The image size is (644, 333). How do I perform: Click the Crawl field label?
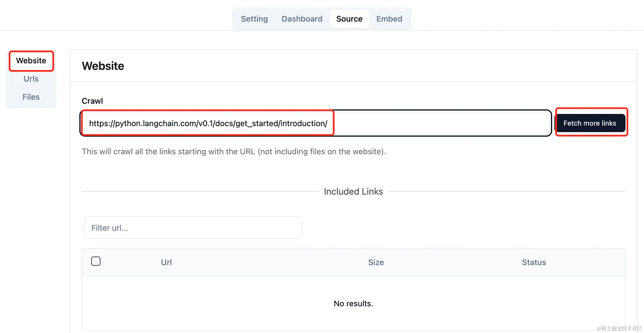92,101
